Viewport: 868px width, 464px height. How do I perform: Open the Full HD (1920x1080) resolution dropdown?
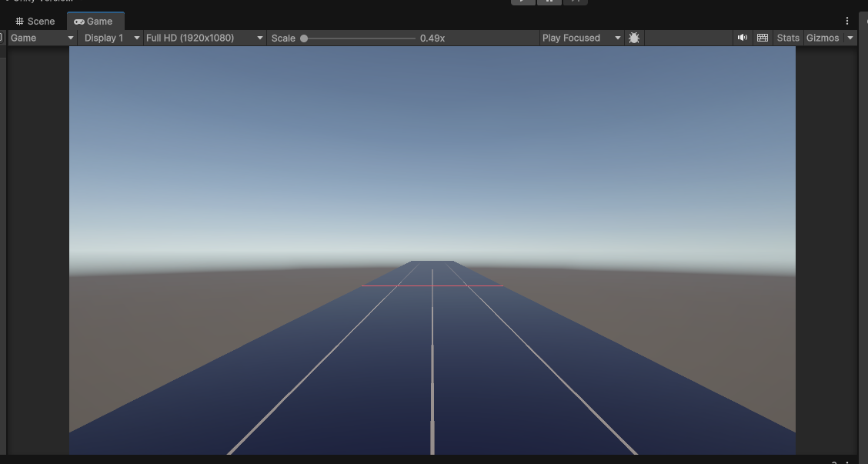(204, 38)
